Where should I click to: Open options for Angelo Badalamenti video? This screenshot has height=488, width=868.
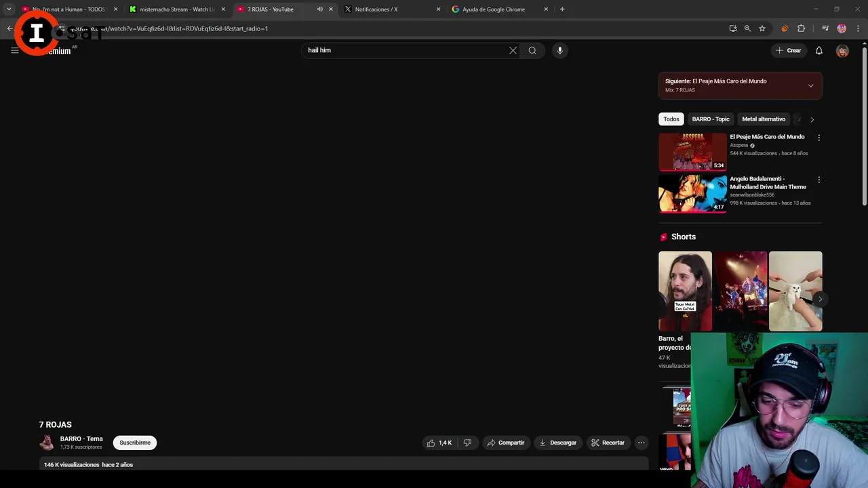[818, 180]
